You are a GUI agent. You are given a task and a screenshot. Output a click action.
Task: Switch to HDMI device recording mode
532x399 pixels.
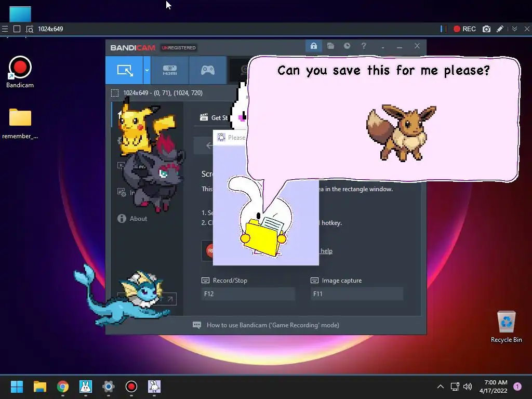[170, 70]
